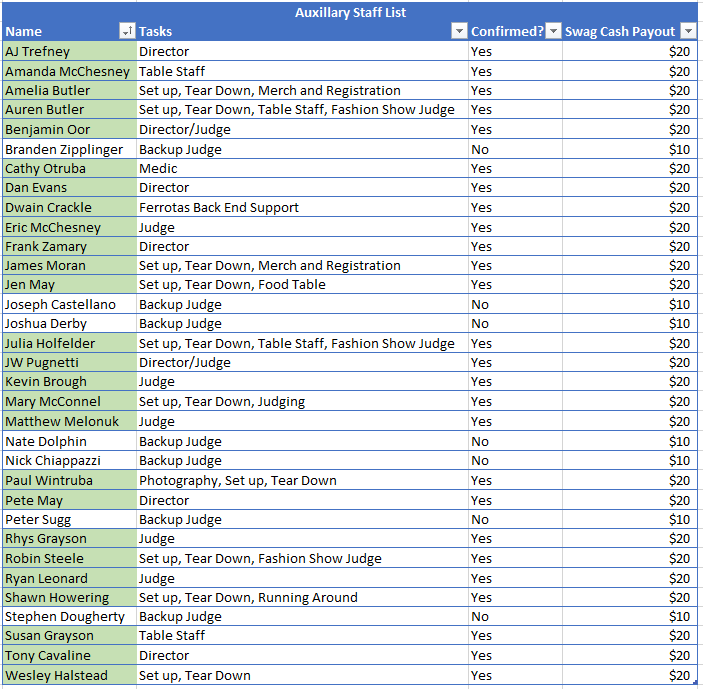Screen dimensions: 703x689
Task: Click Joseph Castellano's $10 payout cell
Action: 630,304
